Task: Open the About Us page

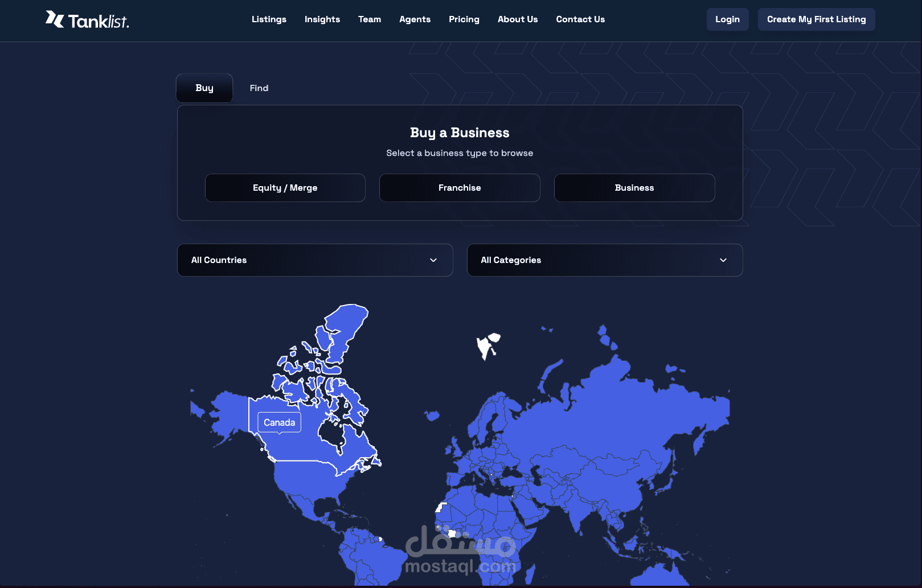Action: 517,19
